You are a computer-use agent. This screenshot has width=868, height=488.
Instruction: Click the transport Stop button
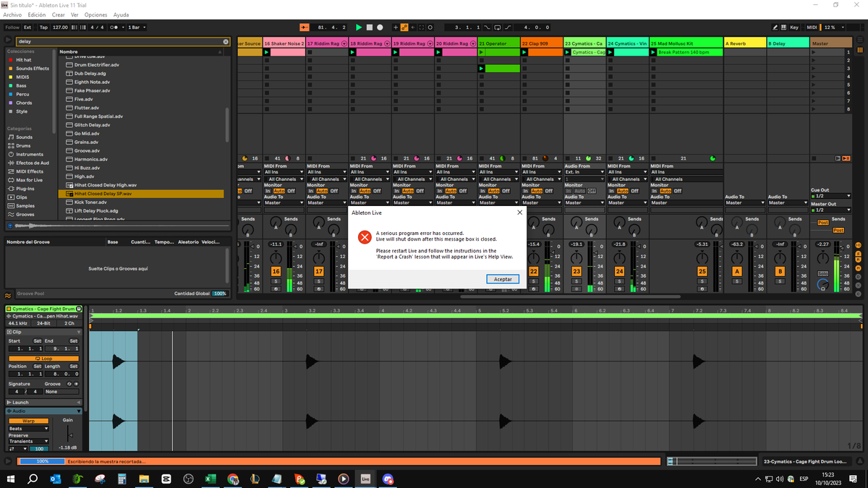tap(369, 27)
